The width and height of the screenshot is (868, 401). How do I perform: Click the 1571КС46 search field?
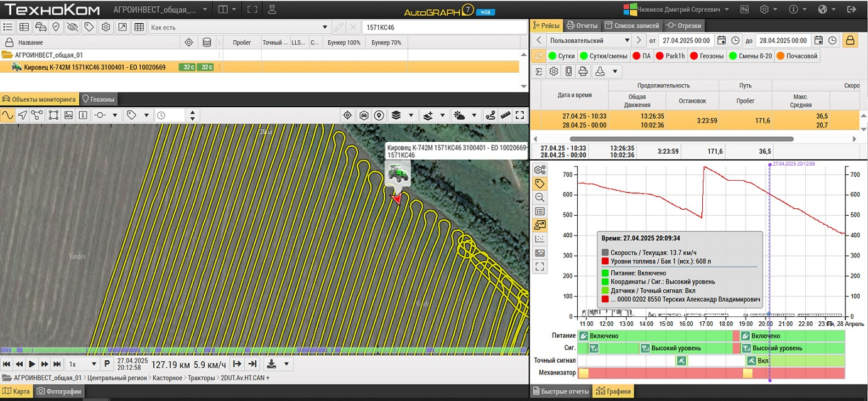point(444,27)
